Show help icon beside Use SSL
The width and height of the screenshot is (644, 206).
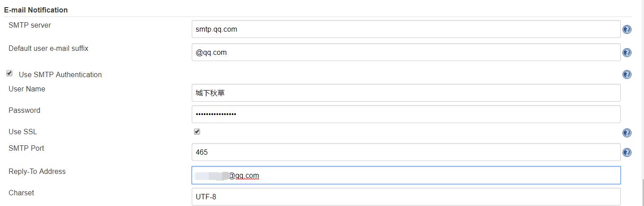[627, 133]
